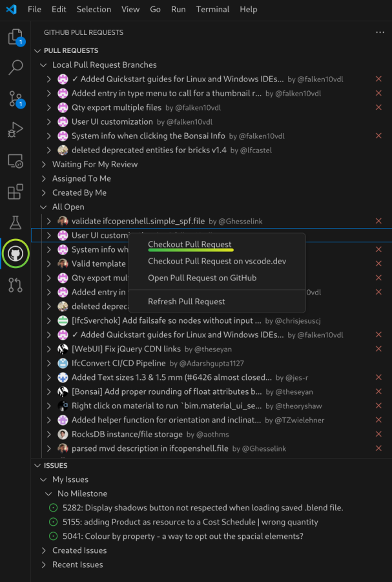Expand Waiting For My Review group
The image size is (392, 582).
pos(43,165)
